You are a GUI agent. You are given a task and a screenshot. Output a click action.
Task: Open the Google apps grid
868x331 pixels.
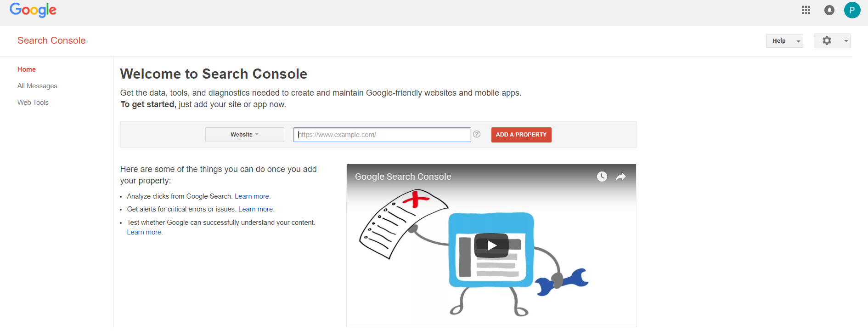[806, 10]
